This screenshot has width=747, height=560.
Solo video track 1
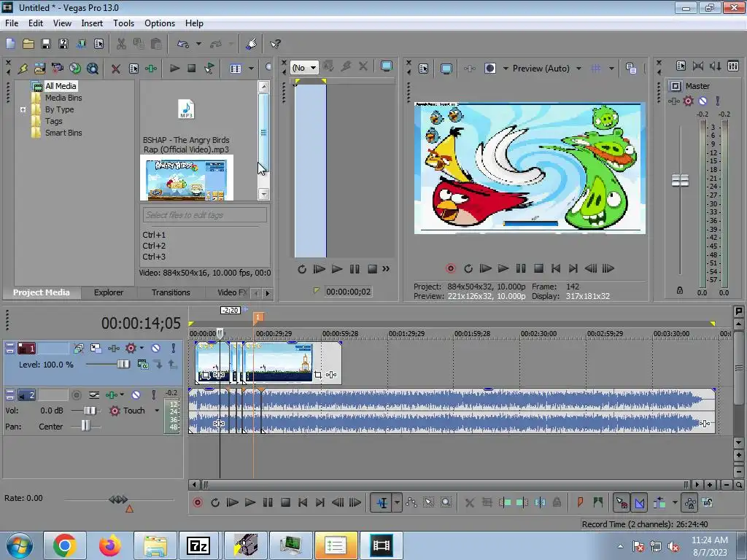(174, 348)
